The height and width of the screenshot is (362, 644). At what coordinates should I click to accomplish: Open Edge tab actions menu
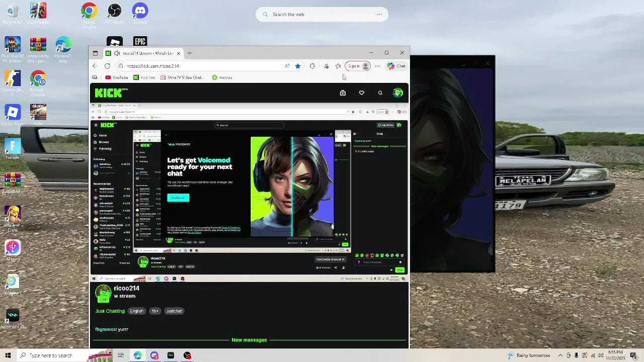[x=95, y=53]
